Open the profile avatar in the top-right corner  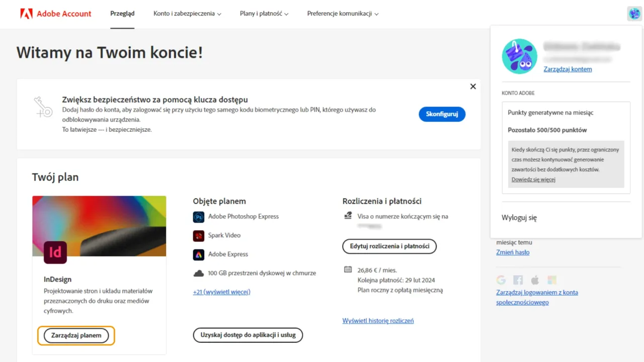(634, 14)
